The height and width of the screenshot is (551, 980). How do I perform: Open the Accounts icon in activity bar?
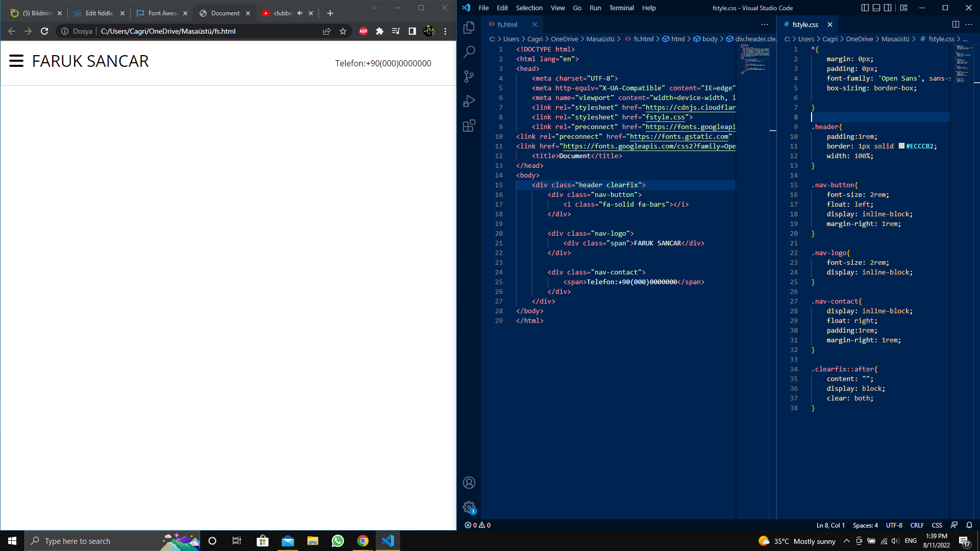tap(469, 483)
